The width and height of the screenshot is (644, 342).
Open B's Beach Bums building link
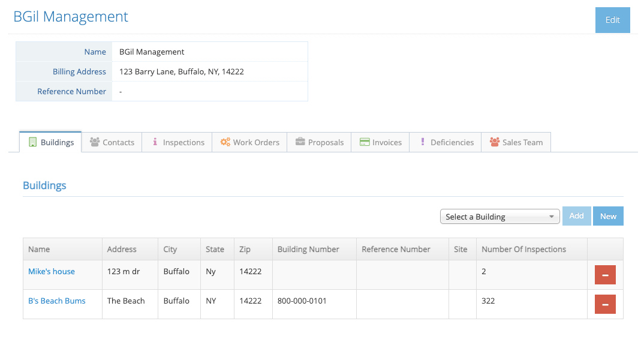coord(57,301)
